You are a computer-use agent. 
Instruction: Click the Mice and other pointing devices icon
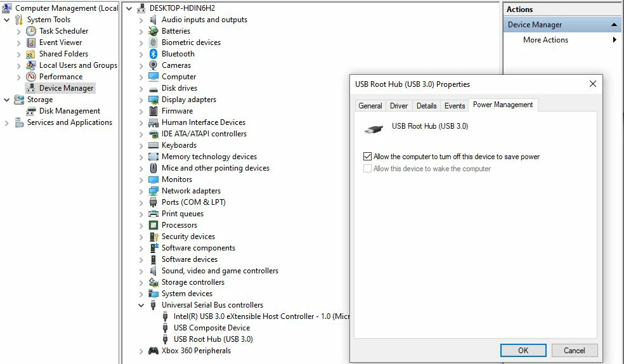pos(153,168)
